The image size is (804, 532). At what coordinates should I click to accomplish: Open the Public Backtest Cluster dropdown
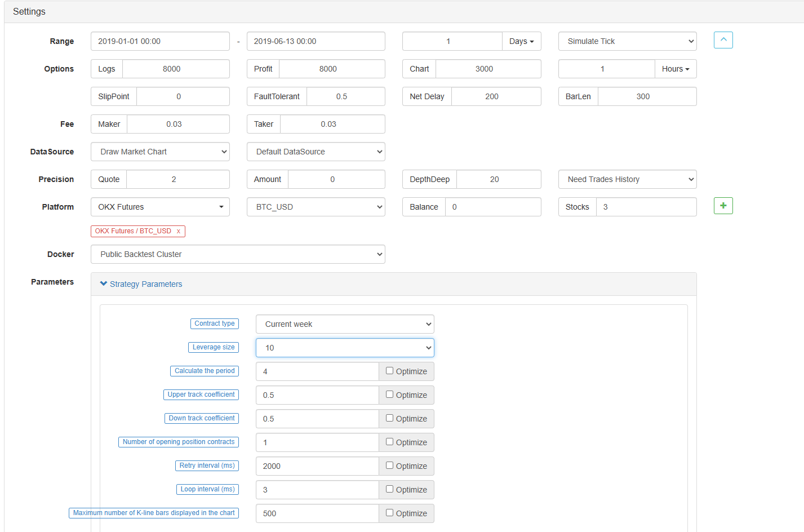[x=238, y=254]
